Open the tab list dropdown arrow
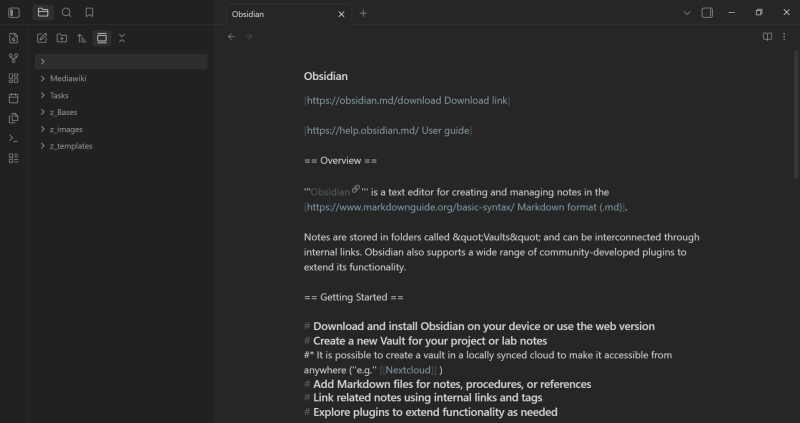This screenshot has height=423, width=800. pos(687,13)
